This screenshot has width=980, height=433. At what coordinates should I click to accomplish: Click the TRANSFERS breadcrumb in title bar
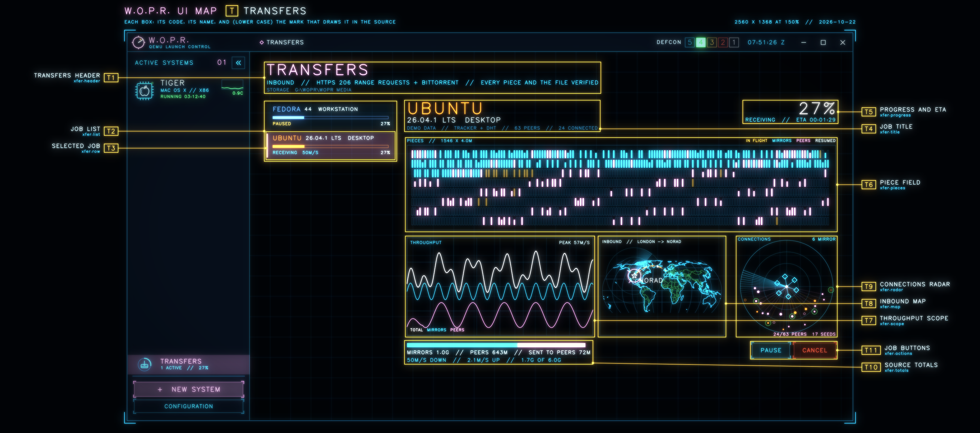[x=285, y=42]
